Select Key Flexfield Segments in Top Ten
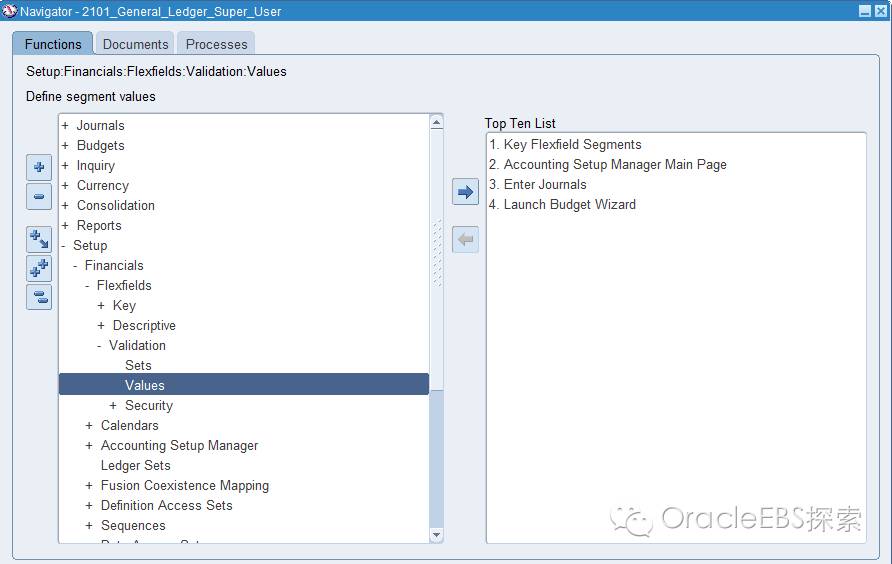The width and height of the screenshot is (892, 564). click(x=565, y=145)
